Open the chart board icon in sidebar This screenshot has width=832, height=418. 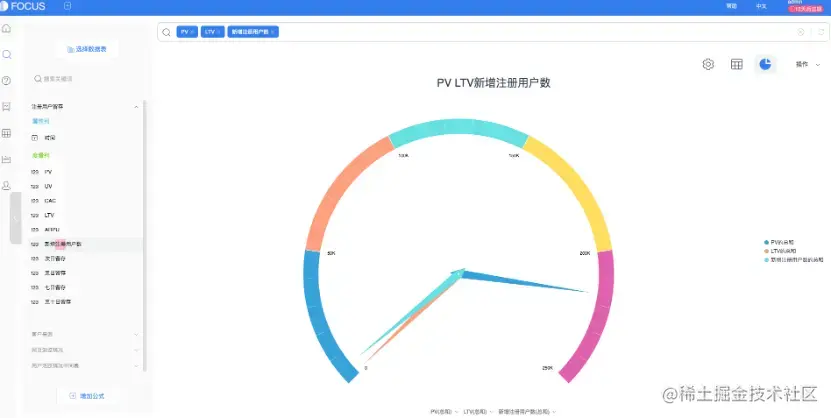(x=6, y=107)
